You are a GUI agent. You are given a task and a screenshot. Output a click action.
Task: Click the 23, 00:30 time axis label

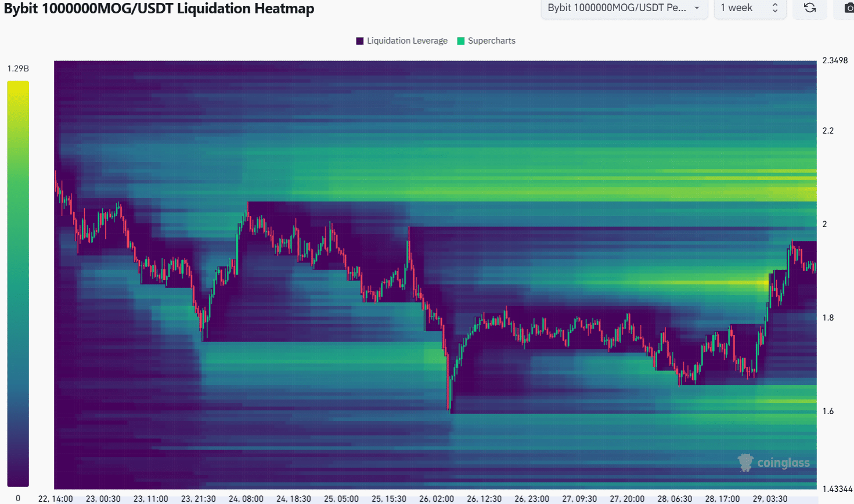[103, 499]
